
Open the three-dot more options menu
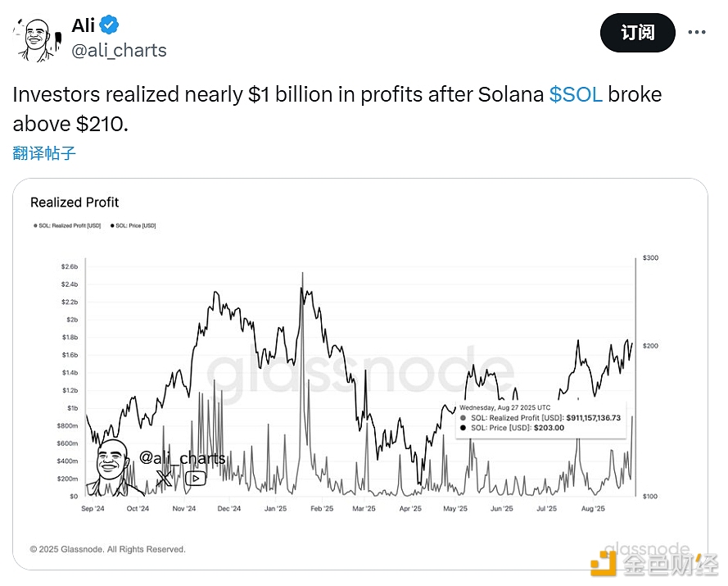(696, 32)
